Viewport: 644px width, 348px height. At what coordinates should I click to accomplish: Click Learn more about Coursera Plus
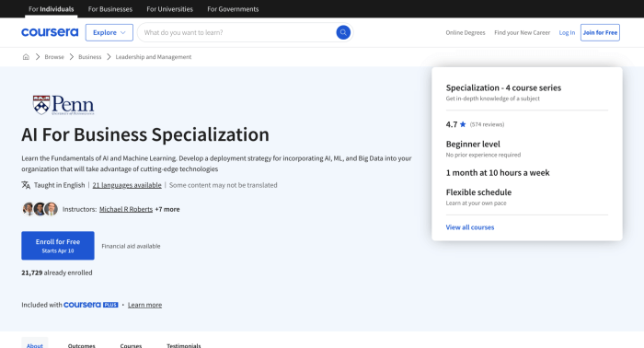point(144,305)
